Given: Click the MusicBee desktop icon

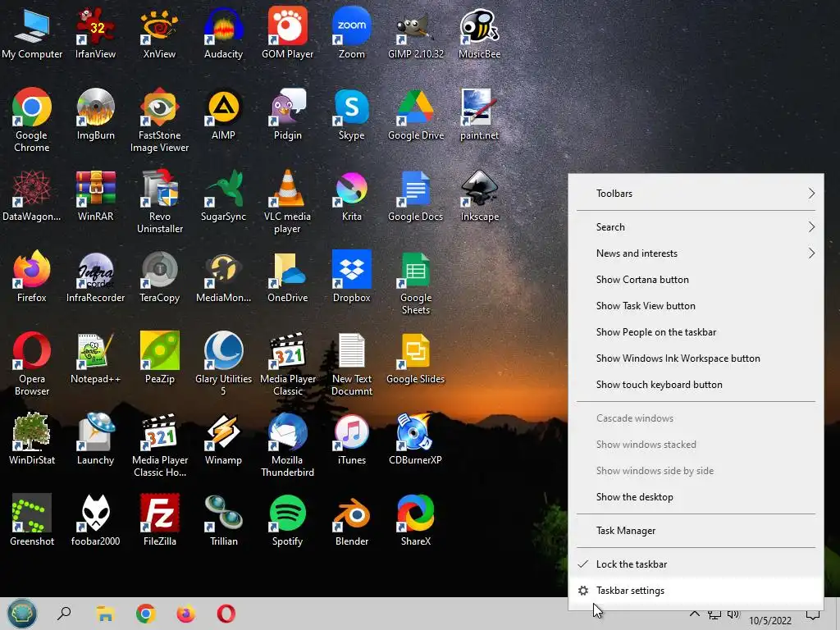Looking at the screenshot, I should 479,33.
